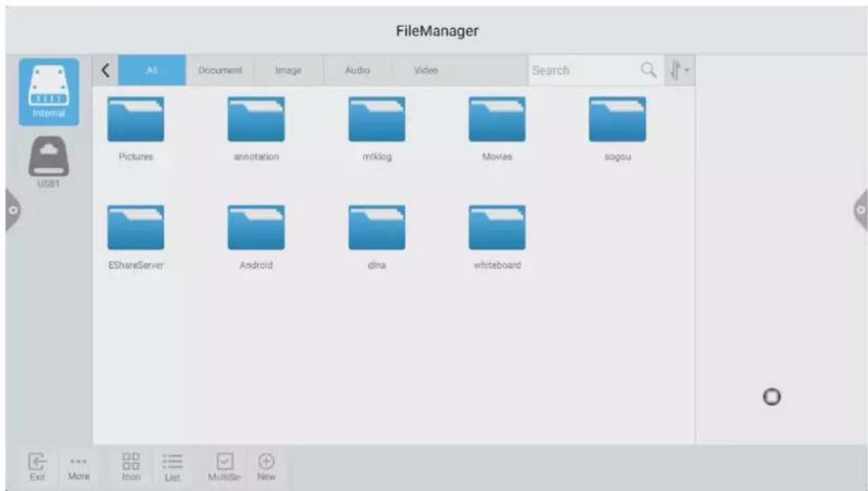The height and width of the screenshot is (491, 868).
Task: Switch to Icon view
Action: click(x=131, y=466)
